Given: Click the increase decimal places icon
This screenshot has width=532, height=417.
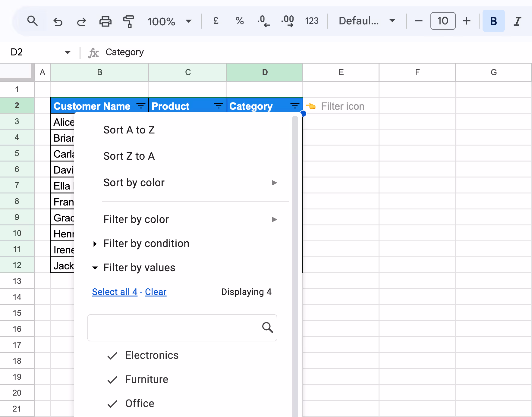Looking at the screenshot, I should pyautogui.click(x=287, y=21).
